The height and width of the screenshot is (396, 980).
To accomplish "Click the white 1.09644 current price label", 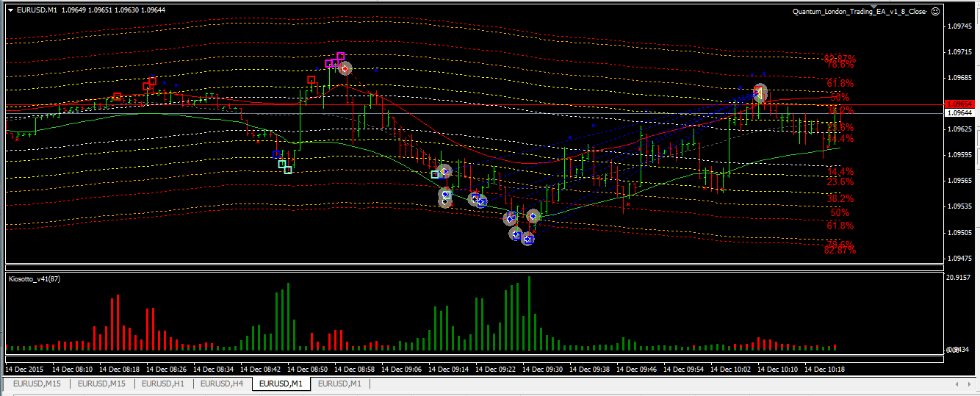I will coord(961,113).
